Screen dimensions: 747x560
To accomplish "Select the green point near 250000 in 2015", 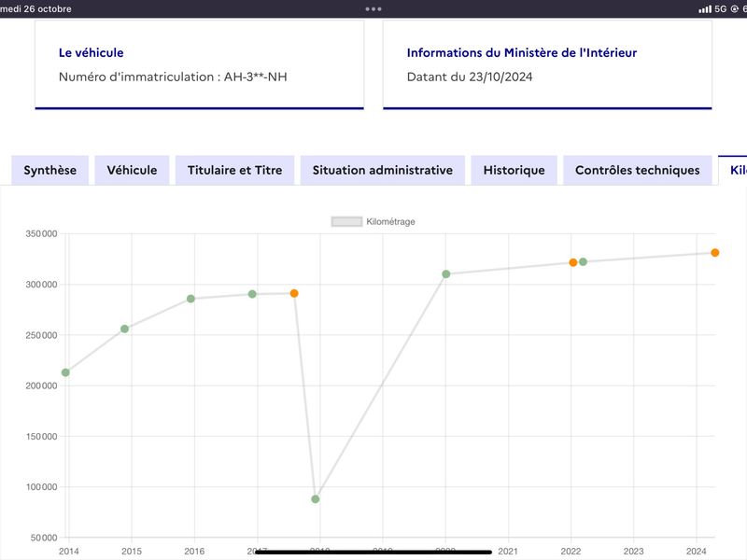I will [125, 329].
